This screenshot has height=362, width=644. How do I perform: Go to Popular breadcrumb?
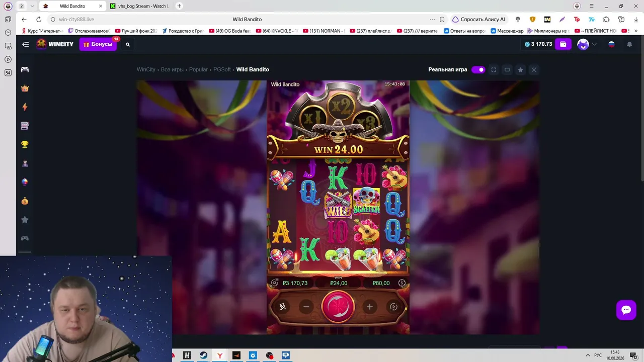pyautogui.click(x=198, y=69)
